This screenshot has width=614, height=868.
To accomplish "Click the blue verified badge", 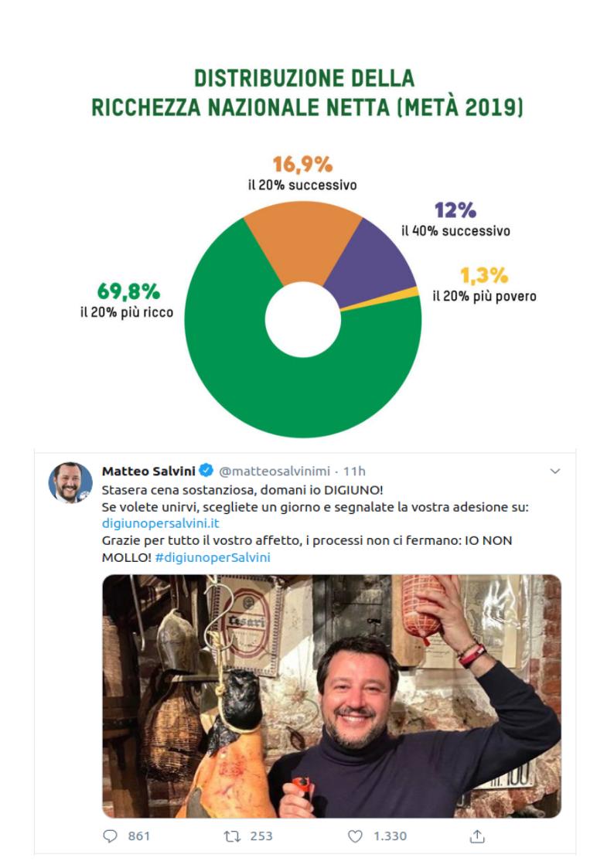I will (x=206, y=471).
